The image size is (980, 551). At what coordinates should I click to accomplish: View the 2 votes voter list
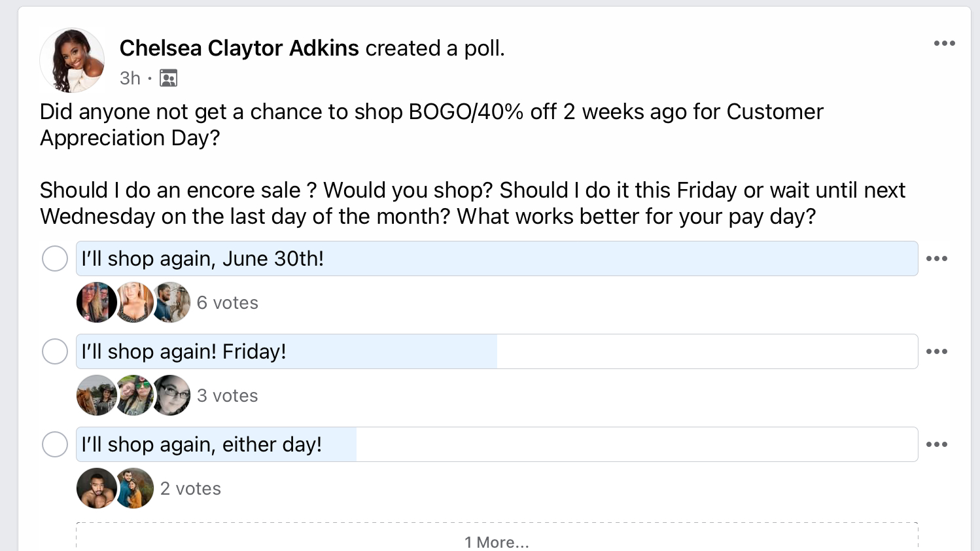(x=190, y=489)
